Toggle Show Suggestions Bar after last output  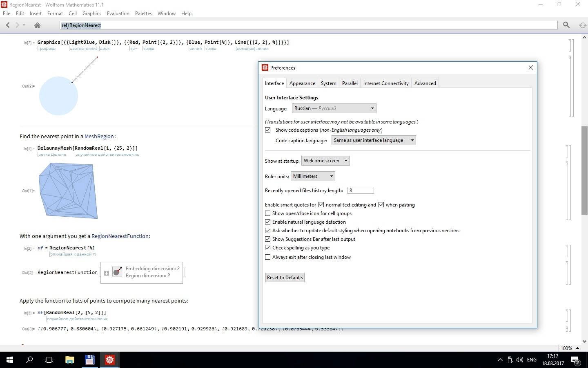point(268,239)
